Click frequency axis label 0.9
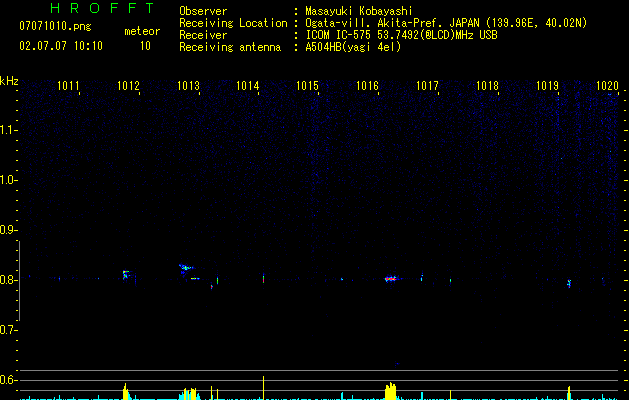Viewport: 629px width, 400px height. [x=8, y=230]
